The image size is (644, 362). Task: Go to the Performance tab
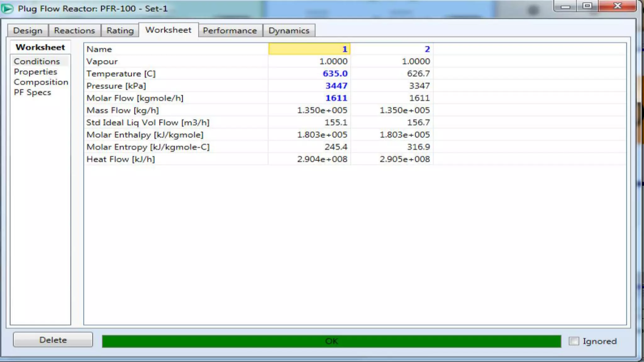pos(230,30)
